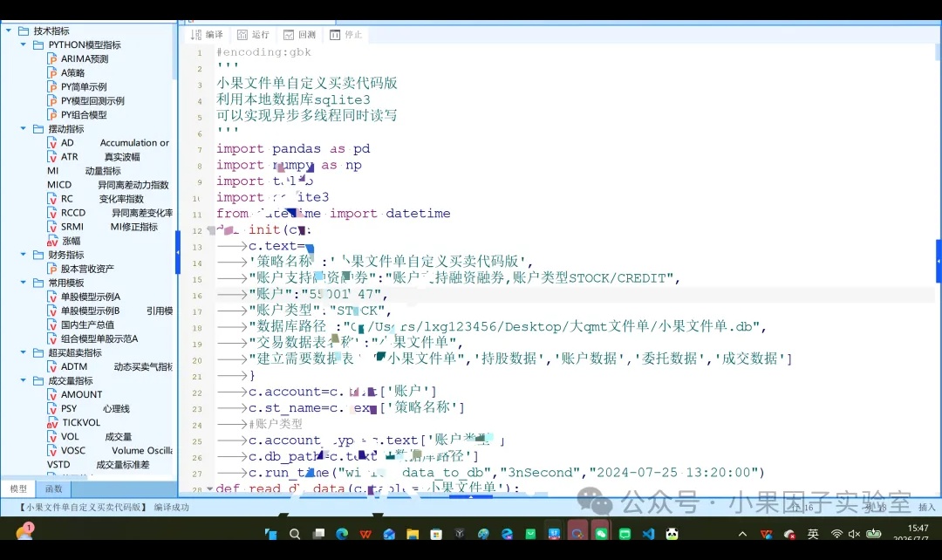
Task: Select the PY组合模型 file icon
Action: [53, 115]
